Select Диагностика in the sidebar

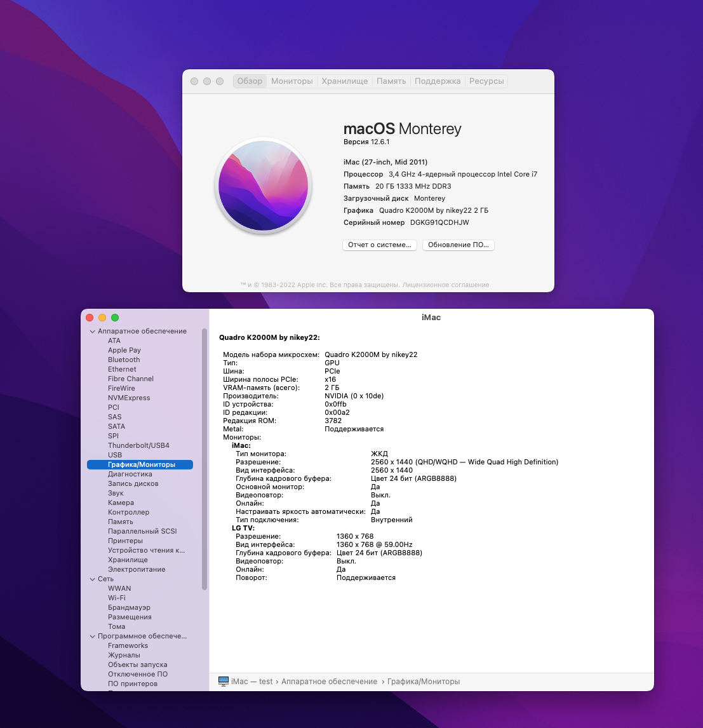130,474
